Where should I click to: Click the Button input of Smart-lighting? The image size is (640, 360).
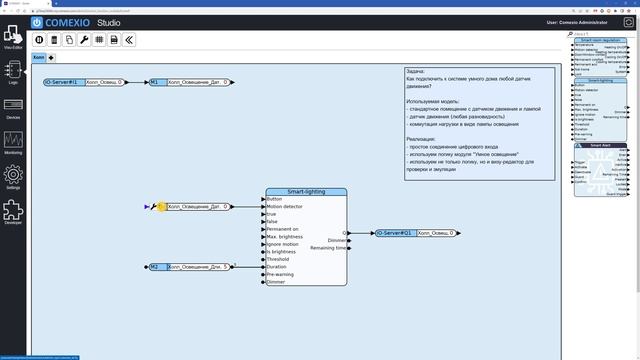click(x=272, y=199)
